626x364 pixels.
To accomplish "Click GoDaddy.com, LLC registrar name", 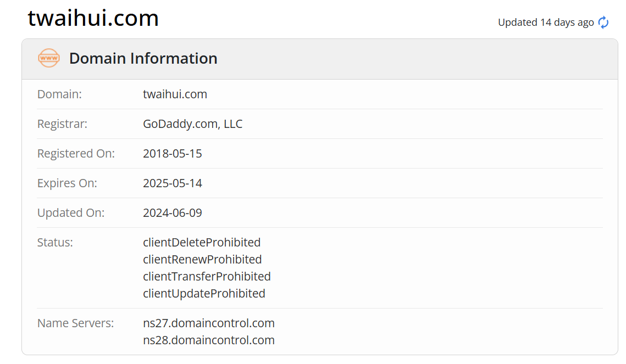I will pyautogui.click(x=193, y=124).
